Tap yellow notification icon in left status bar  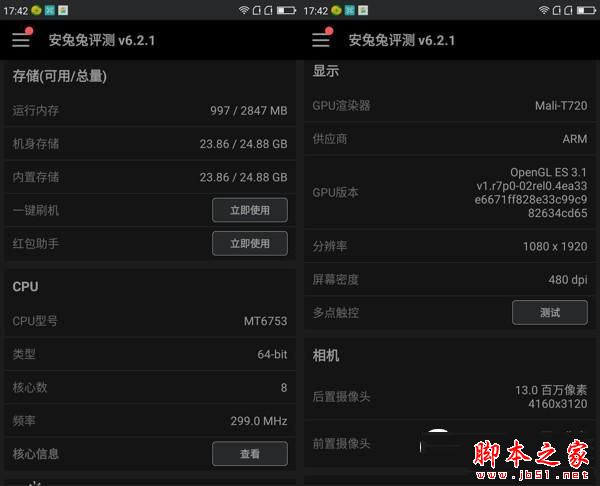pos(36,10)
